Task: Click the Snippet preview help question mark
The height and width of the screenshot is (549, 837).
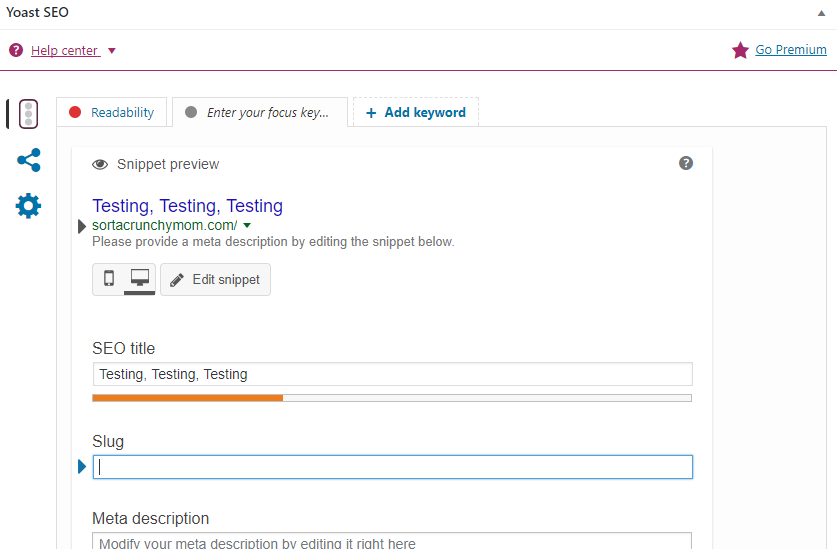Action: tap(686, 163)
